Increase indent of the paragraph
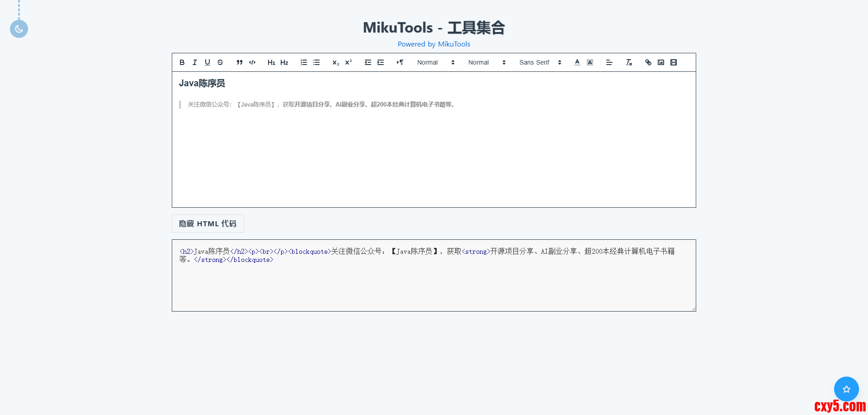The width and height of the screenshot is (868, 415). click(381, 62)
